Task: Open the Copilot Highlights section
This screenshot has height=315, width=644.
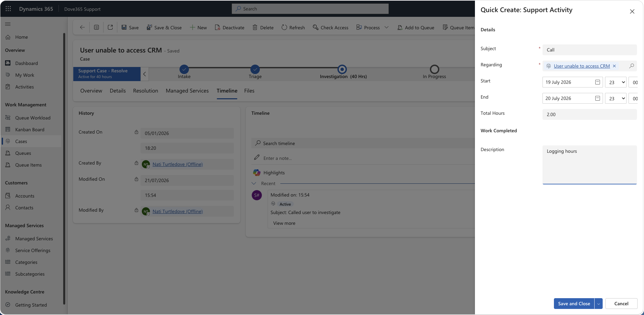Action: [x=274, y=173]
